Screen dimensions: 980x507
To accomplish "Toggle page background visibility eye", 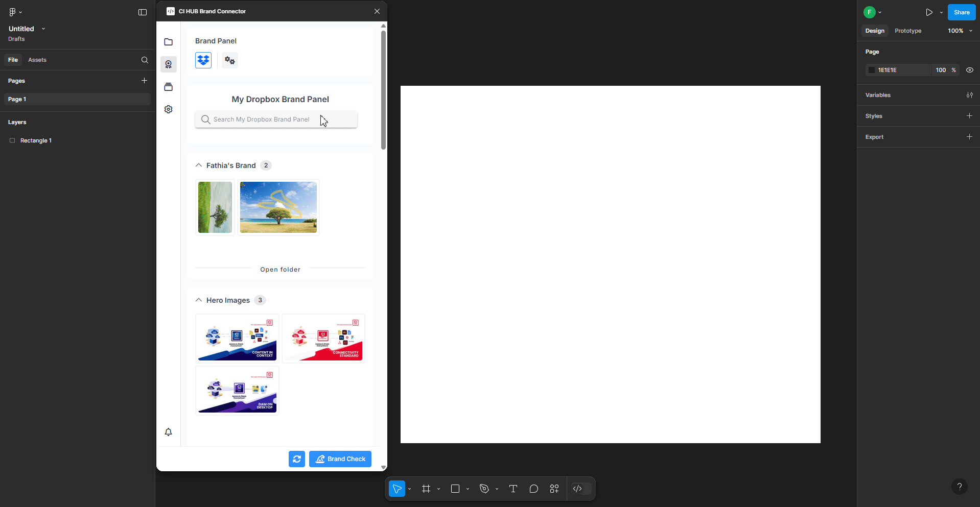I will (969, 70).
